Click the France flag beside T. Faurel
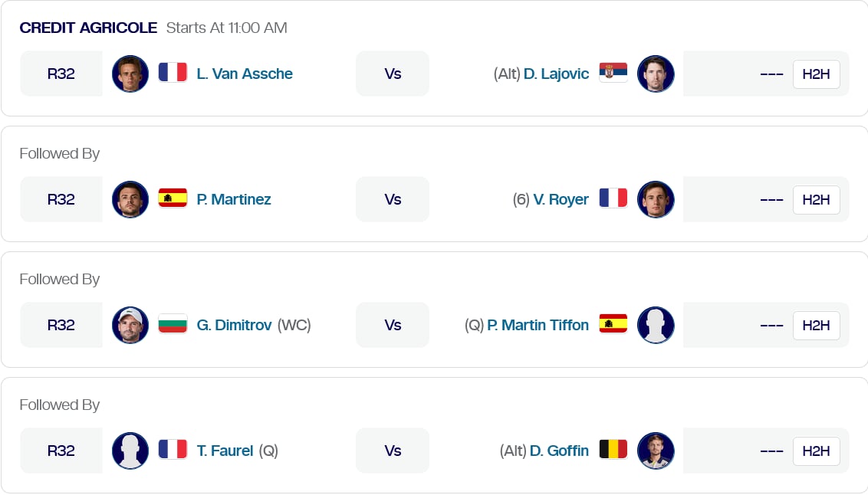The image size is (868, 495). click(x=173, y=451)
